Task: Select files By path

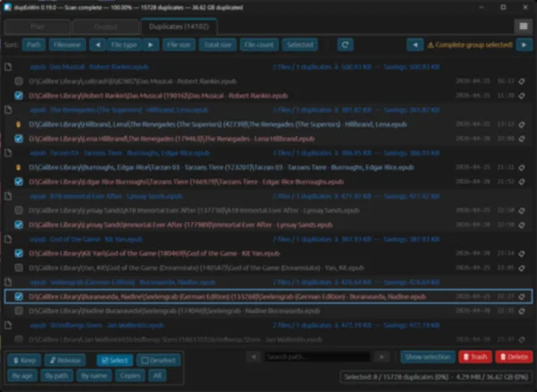Action: coord(56,376)
